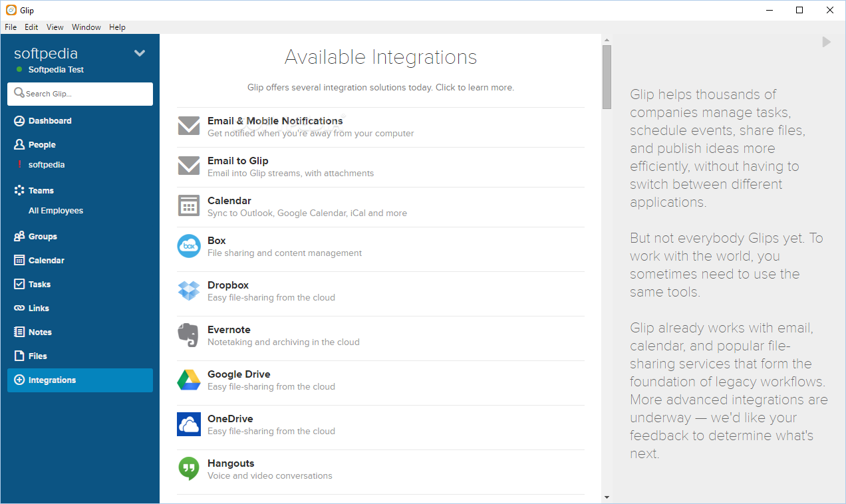This screenshot has height=504, width=846.
Task: Click the Google Drive triangle icon
Action: point(189,380)
